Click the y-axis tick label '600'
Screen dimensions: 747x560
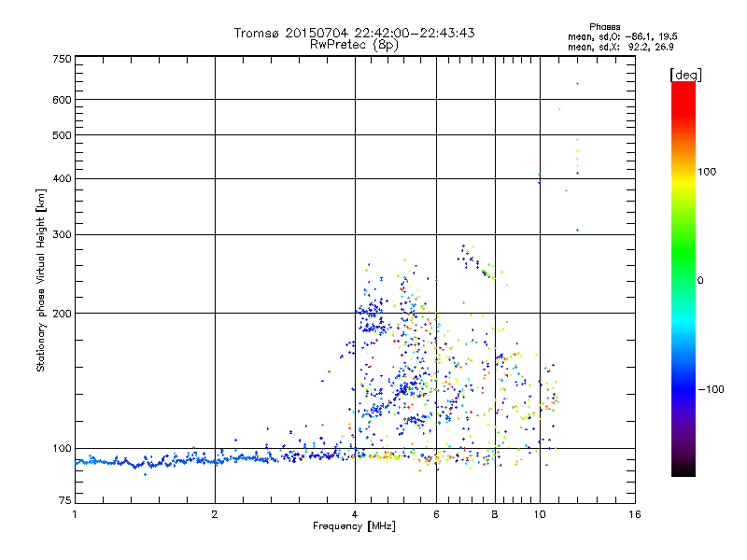[62, 100]
